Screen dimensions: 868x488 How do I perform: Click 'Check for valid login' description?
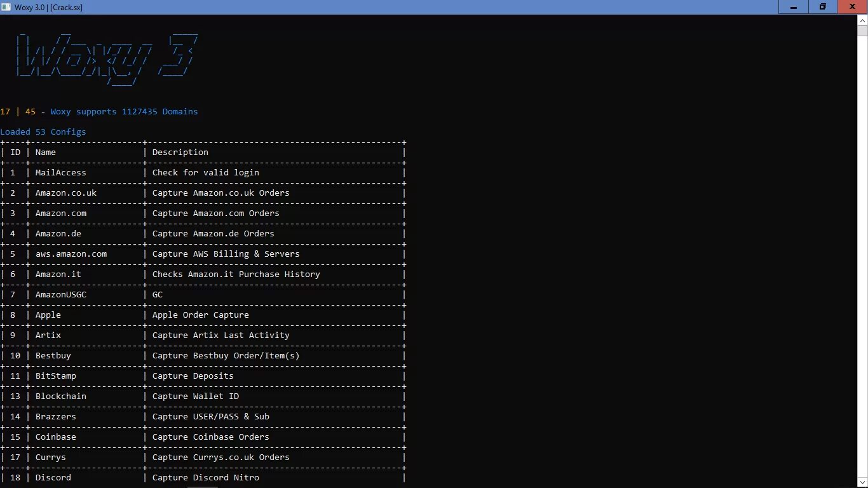coord(206,173)
